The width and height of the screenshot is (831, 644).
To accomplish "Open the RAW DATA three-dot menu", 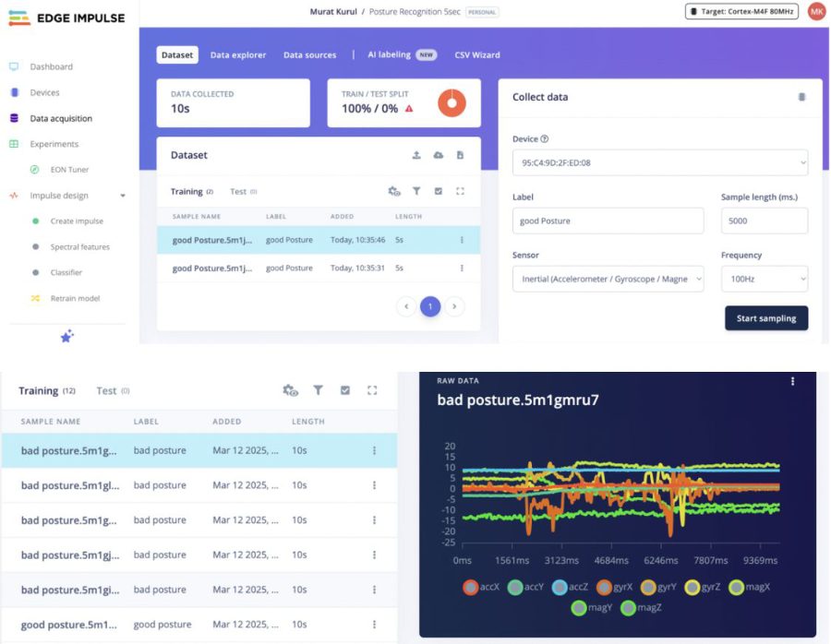I will 793,381.
